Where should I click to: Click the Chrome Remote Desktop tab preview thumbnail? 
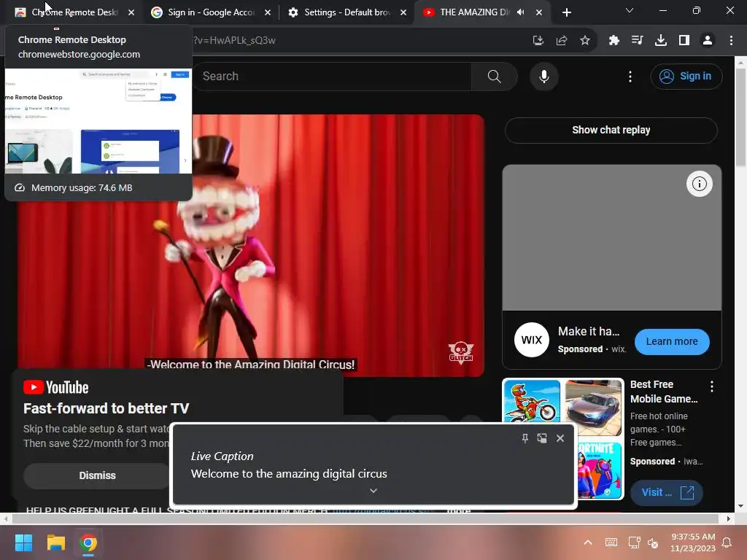pyautogui.click(x=98, y=121)
